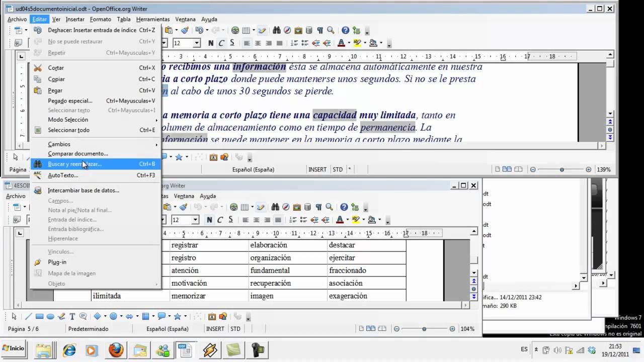Screen dimensions: 644x362
Task: Open Stars shapes icon in bottom drawing toolbar
Action: point(178,316)
